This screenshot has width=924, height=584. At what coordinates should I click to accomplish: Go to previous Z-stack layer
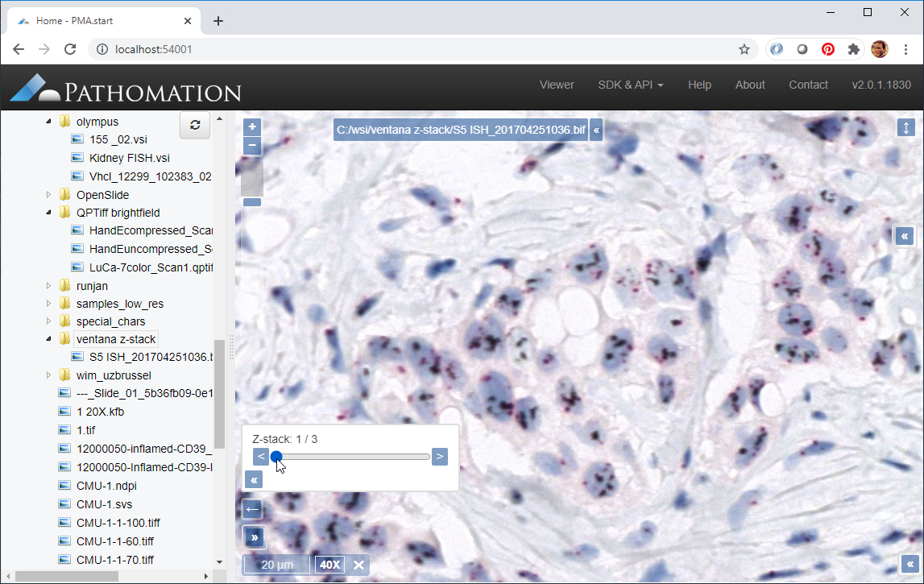click(260, 457)
